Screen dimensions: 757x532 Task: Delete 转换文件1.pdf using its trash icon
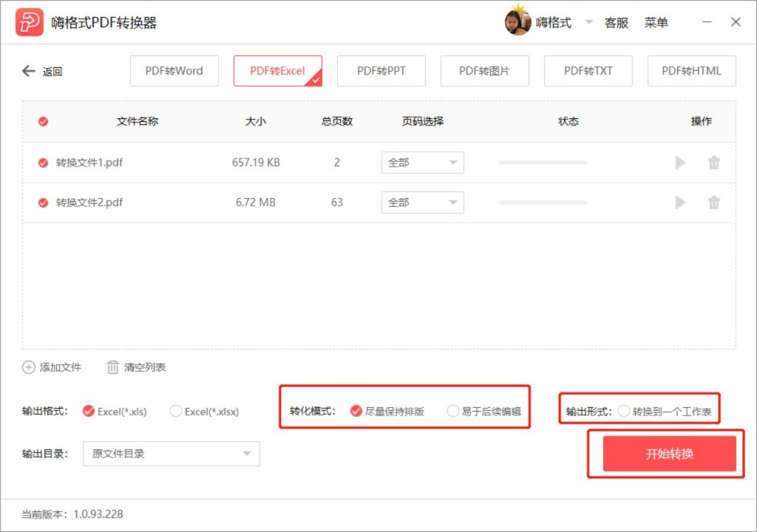[713, 163]
